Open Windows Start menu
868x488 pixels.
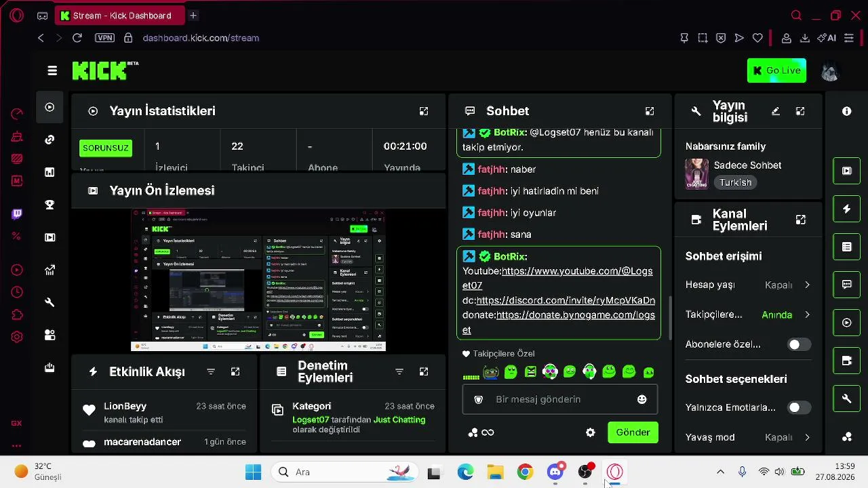pos(253,472)
